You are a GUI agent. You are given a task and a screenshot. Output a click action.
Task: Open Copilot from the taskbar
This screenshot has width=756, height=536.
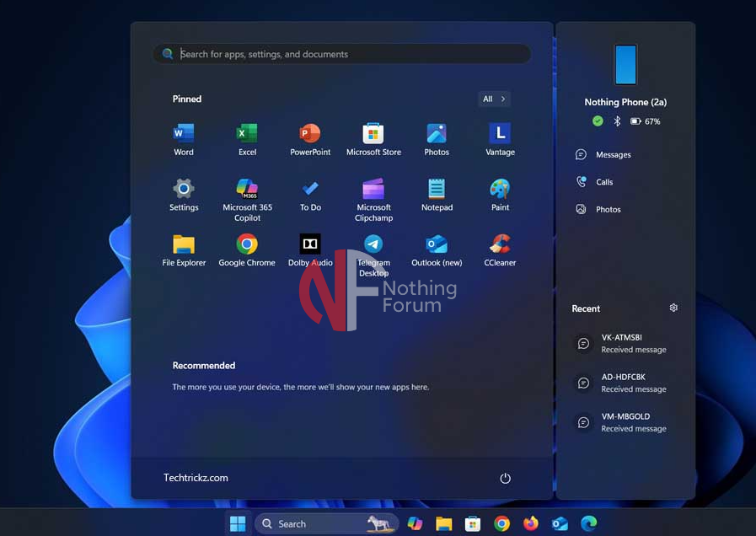click(415, 523)
